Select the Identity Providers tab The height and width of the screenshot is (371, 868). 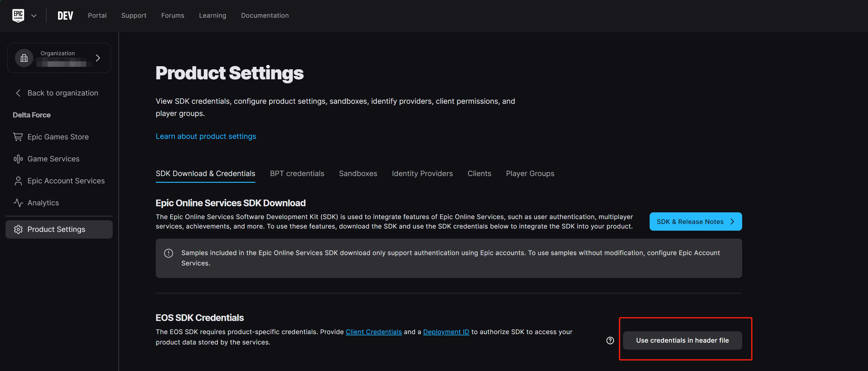[x=422, y=173]
